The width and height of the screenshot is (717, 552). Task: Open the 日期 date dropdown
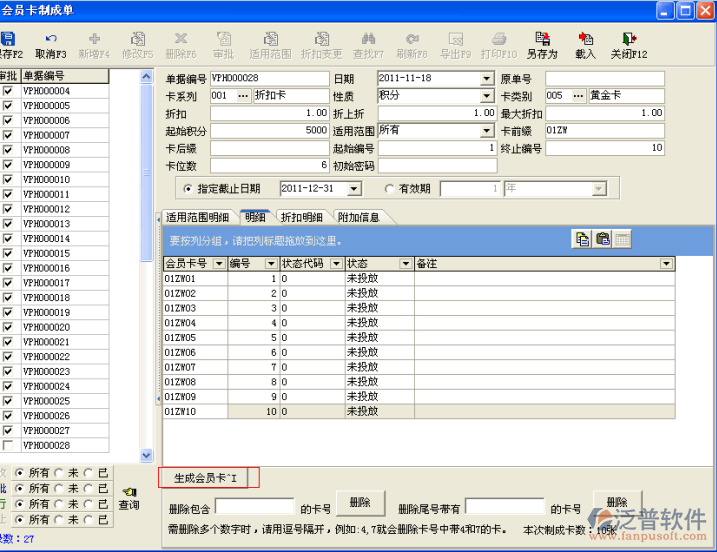coord(487,79)
